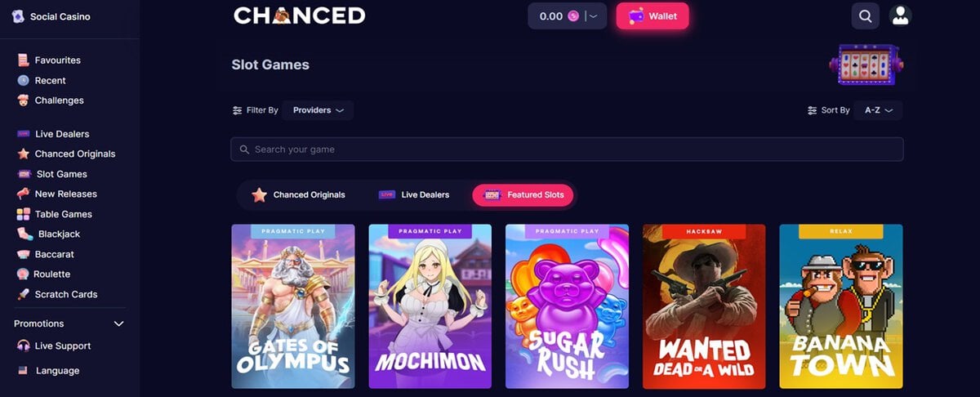This screenshot has height=397, width=980.
Task: Click the pink Wallet button
Action: tap(653, 16)
